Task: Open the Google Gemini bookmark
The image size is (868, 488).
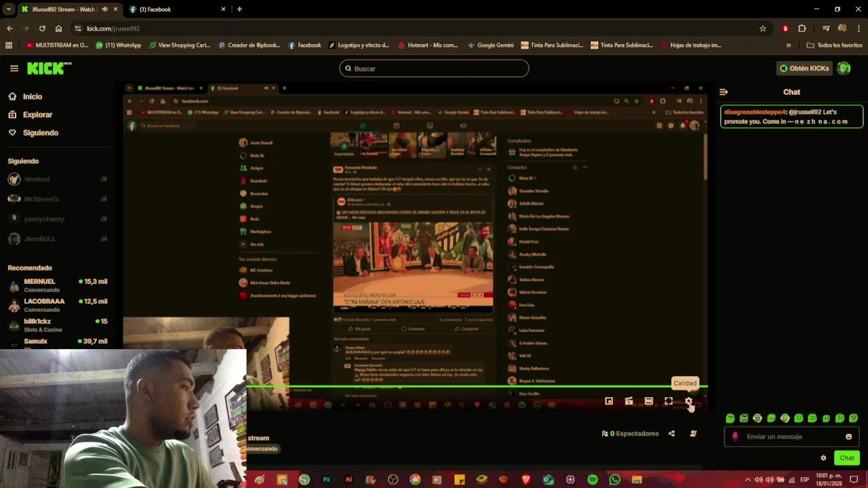Action: [x=490, y=45]
